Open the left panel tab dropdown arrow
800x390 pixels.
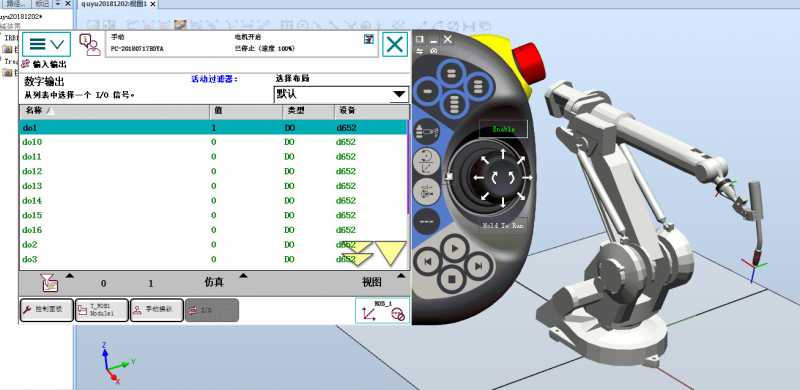click(x=59, y=4)
